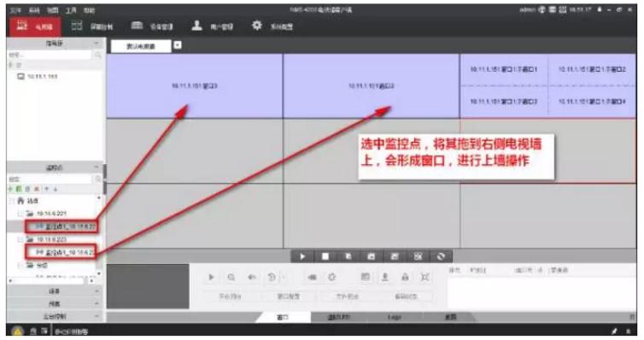Image resolution: width=644 pixels, height=340 pixels.
Task: Click the move-down arrow icon in camera toolbar
Action: (55, 189)
